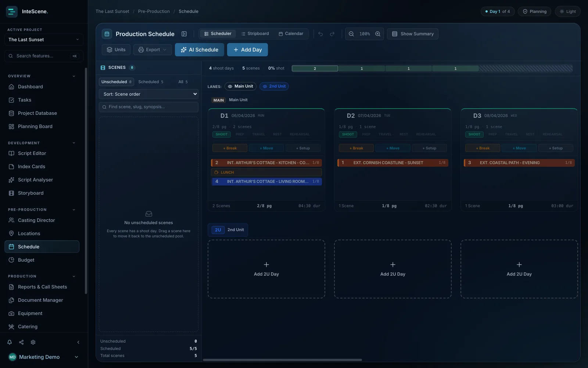Show Scheduled scenes tab
The image size is (588, 368).
[x=151, y=82]
